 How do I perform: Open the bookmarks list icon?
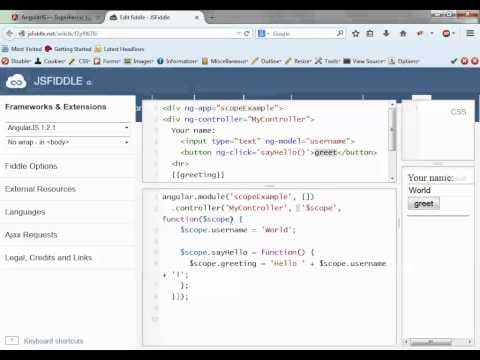click(370, 34)
